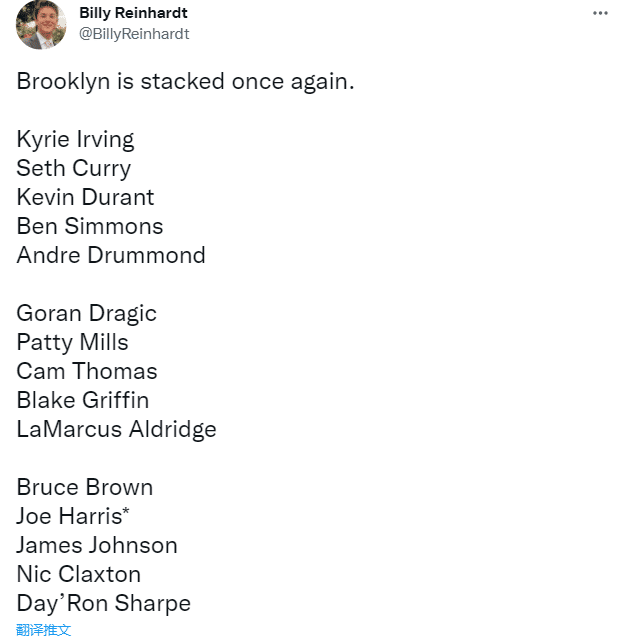623x642 pixels.
Task: Click the Day'Ron Sharpe line
Action: point(103,603)
